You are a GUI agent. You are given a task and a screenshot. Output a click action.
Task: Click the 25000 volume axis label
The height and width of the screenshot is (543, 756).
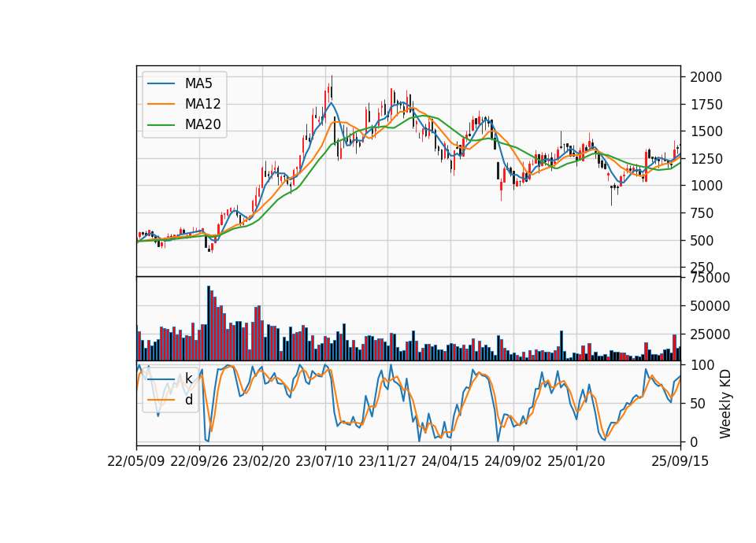click(x=710, y=334)
